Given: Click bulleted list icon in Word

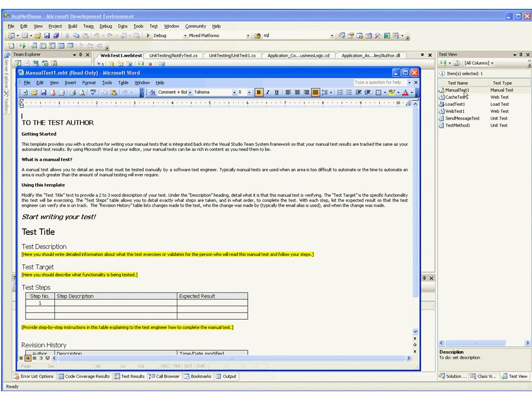Looking at the screenshot, I should [349, 93].
